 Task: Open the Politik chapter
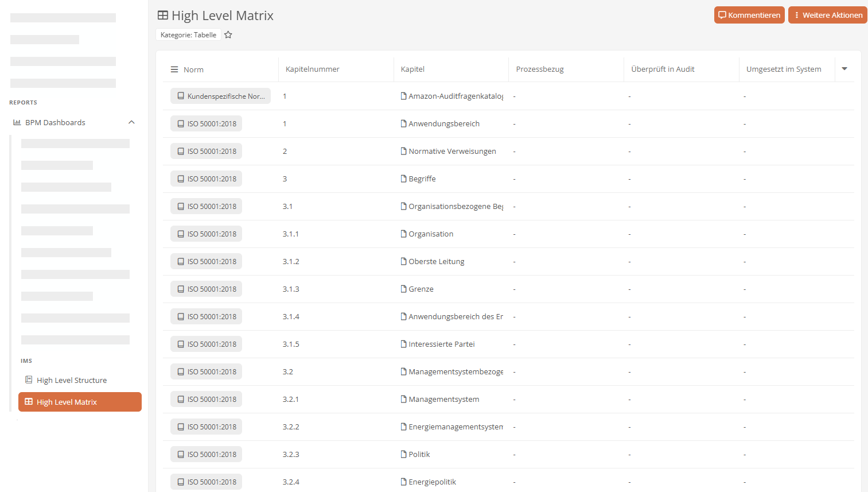pos(419,454)
